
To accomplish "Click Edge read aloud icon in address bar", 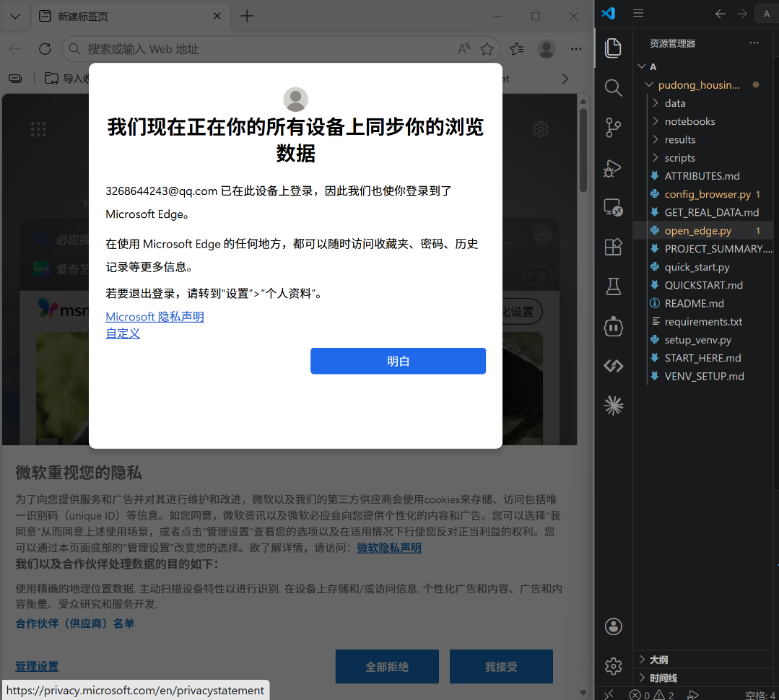I will 464,48.
